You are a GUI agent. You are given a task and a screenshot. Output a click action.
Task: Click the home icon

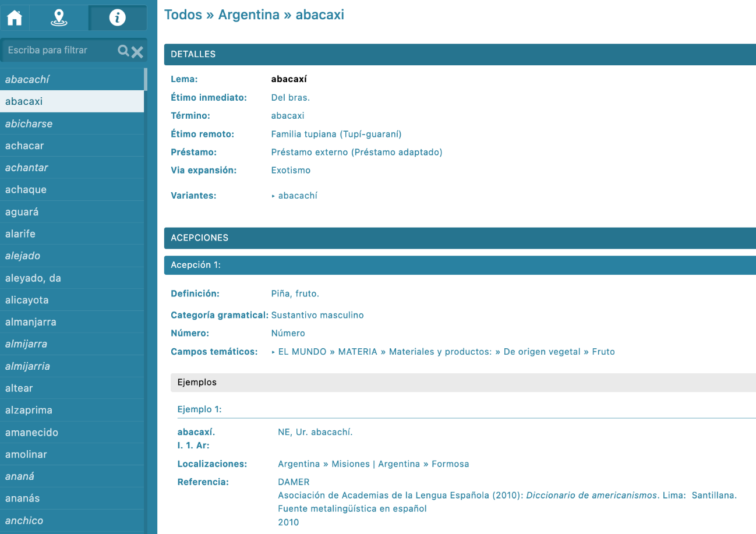pos(15,18)
